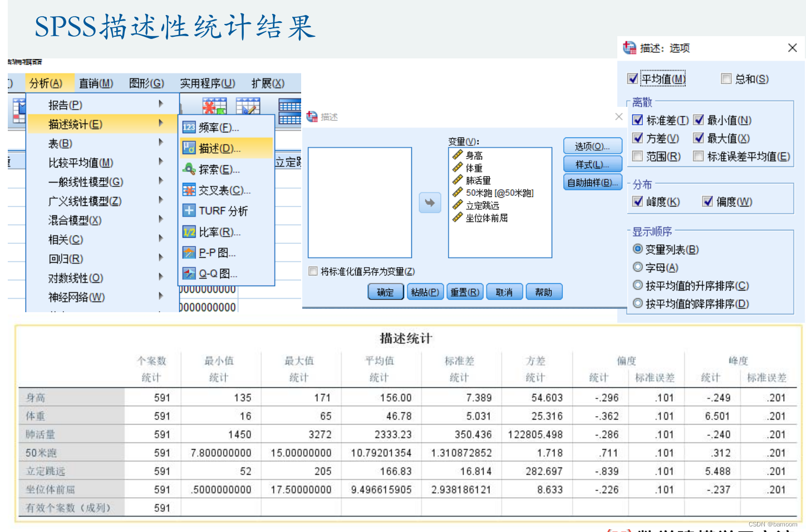Click the 自助抽样(B)... button

[x=593, y=182]
